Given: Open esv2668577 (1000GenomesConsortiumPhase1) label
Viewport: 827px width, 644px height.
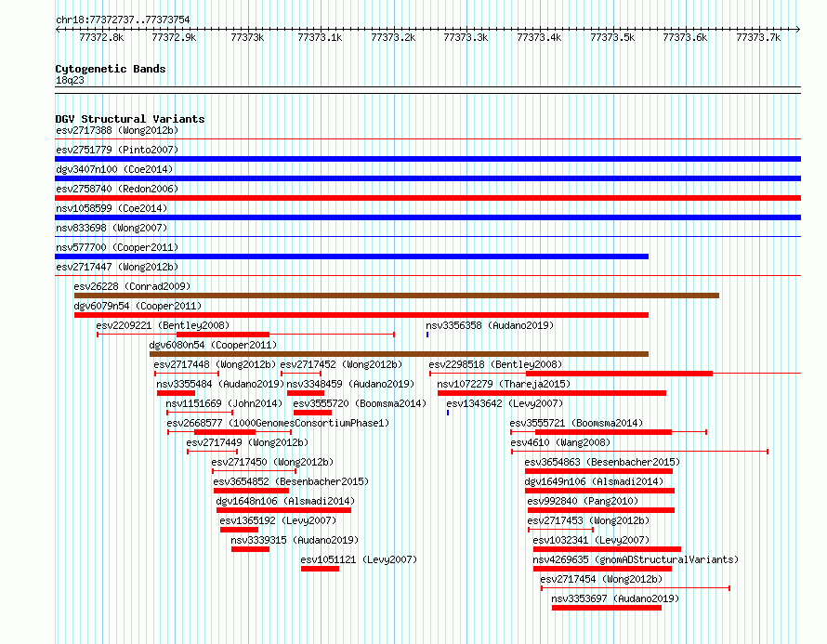Looking at the screenshot, I should click(x=278, y=423).
